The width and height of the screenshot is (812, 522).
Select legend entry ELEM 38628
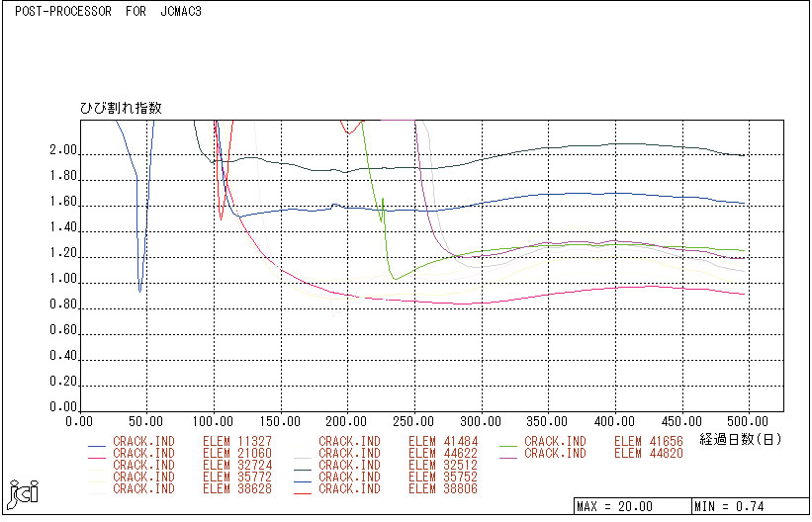click(x=237, y=488)
